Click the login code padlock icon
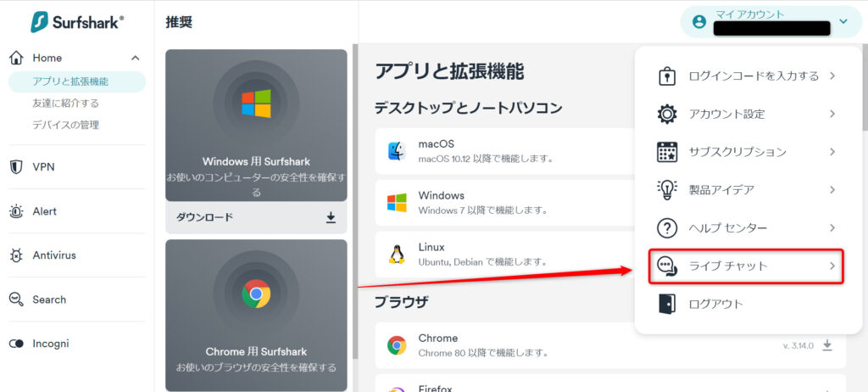 click(667, 76)
